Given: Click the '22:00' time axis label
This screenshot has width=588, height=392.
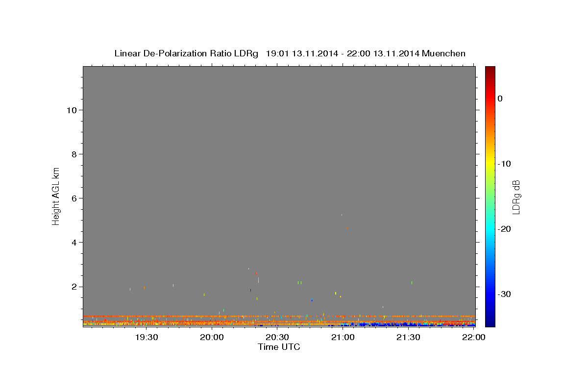Looking at the screenshot, I should pyautogui.click(x=474, y=337).
